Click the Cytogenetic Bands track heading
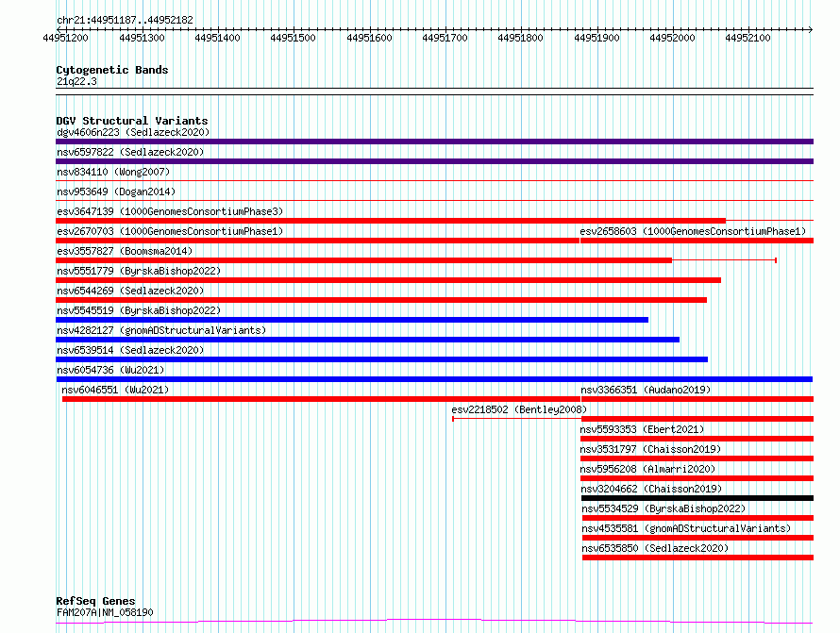840x633 pixels. [112, 70]
